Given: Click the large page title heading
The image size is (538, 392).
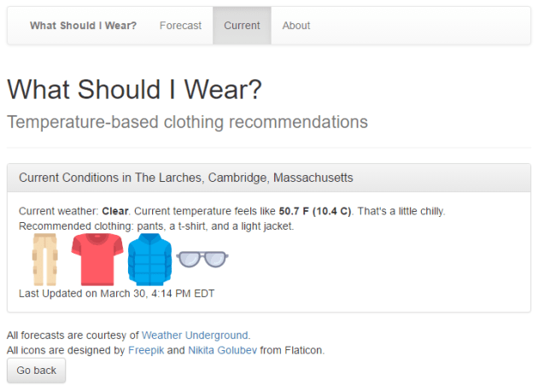Looking at the screenshot, I should point(134,90).
